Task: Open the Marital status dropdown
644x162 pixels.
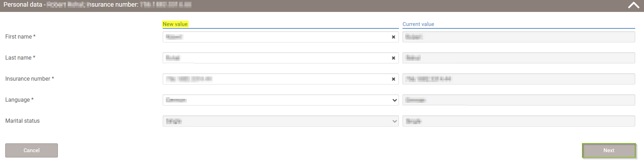Action: (281, 121)
